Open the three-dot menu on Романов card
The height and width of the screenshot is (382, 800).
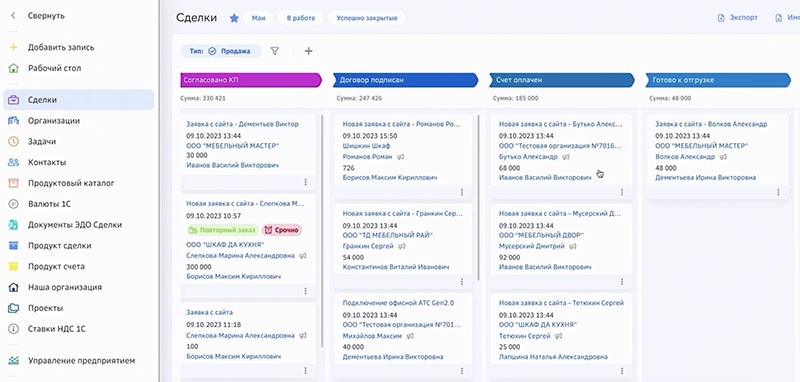(x=462, y=192)
